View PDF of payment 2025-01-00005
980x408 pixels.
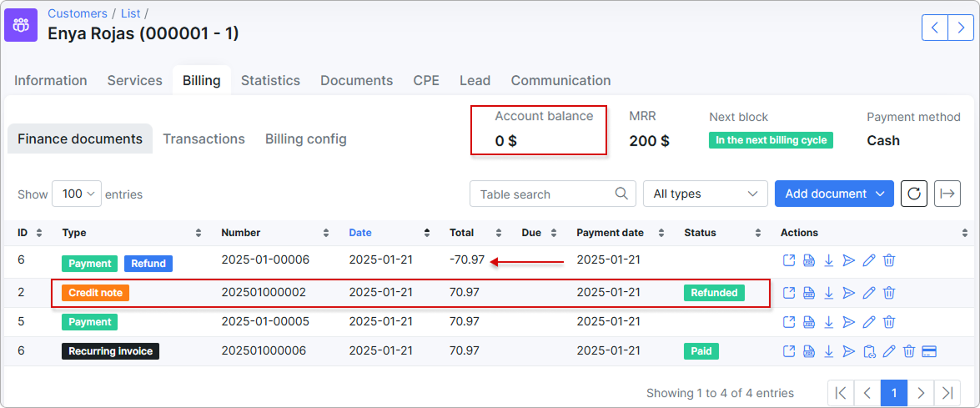809,322
